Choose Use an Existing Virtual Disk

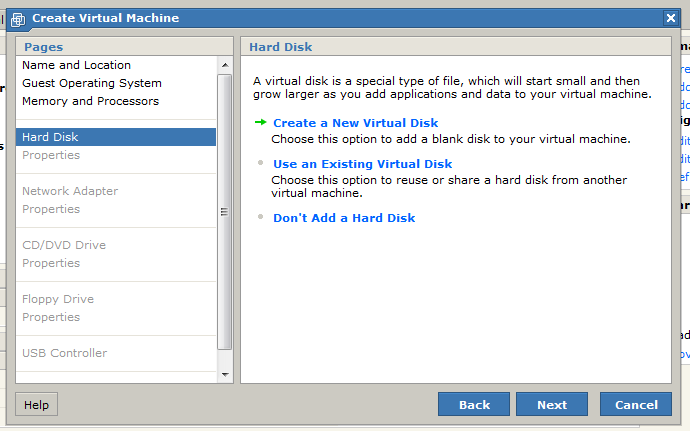point(362,164)
